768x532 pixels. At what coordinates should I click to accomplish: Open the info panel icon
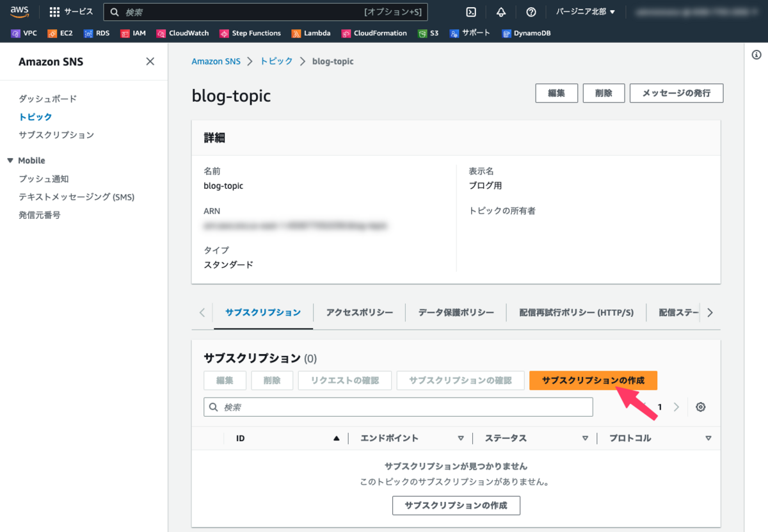[x=756, y=55]
